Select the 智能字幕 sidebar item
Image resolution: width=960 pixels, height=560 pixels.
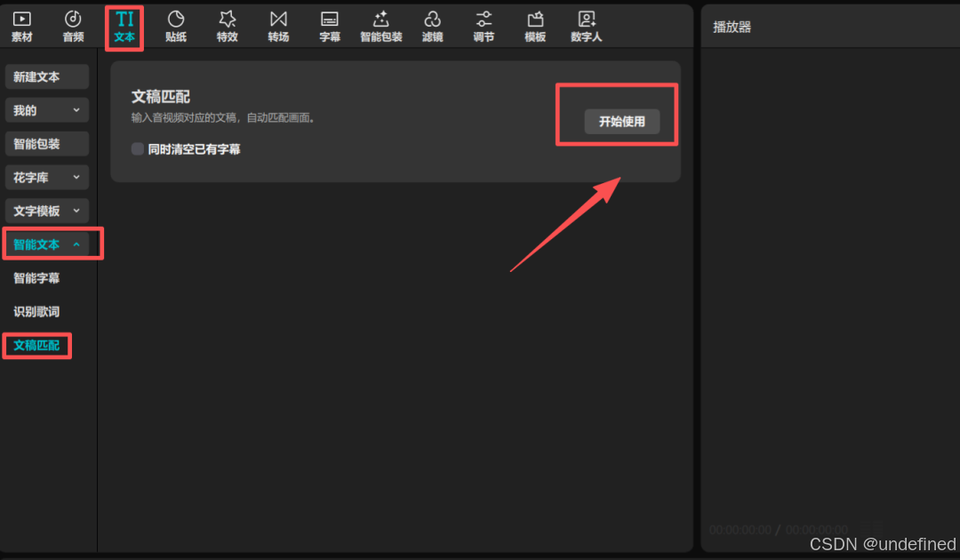[x=36, y=278]
